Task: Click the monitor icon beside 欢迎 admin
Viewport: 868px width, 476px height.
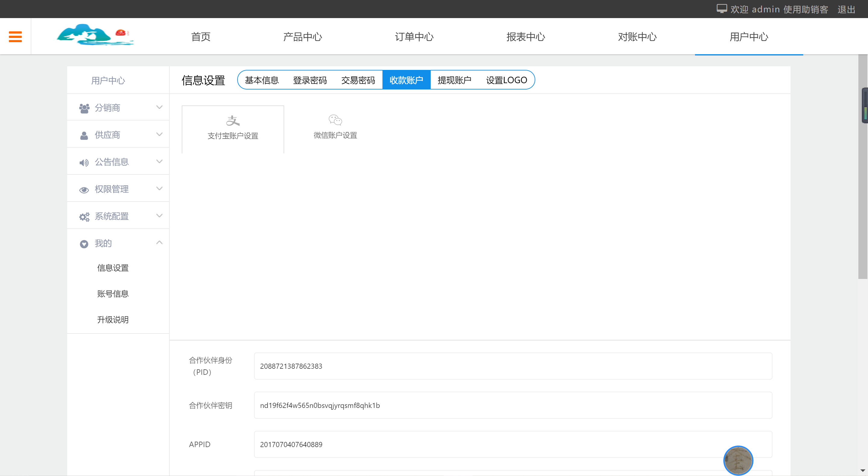Action: (x=722, y=8)
